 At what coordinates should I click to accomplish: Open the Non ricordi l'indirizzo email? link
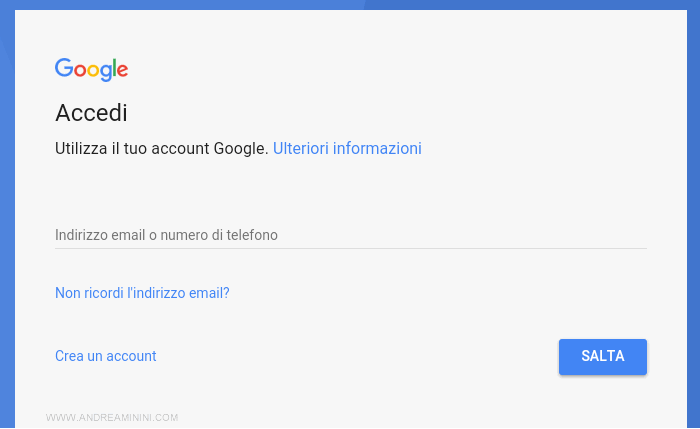142,293
